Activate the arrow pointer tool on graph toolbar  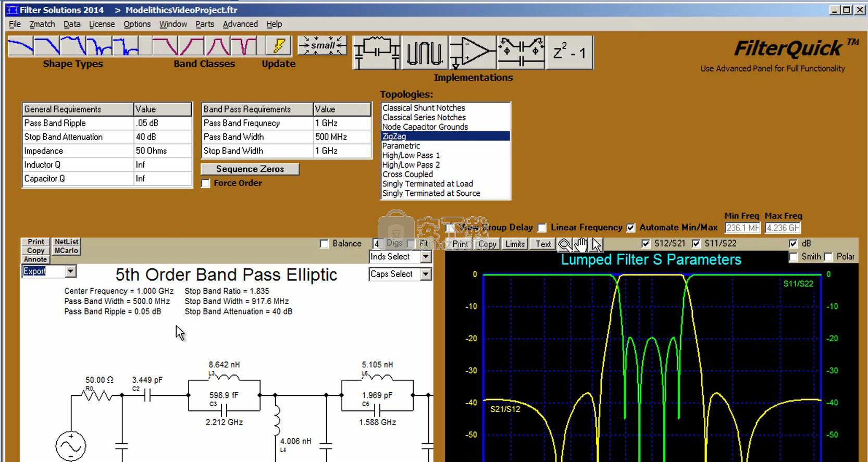pyautogui.click(x=597, y=244)
